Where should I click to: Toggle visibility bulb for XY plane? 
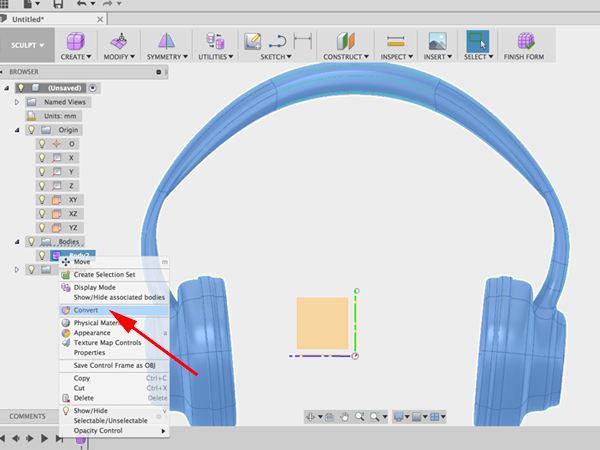(x=42, y=200)
